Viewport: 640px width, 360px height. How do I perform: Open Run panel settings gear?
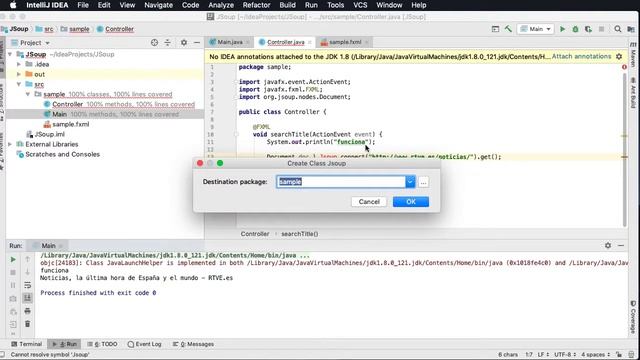pos(608,245)
